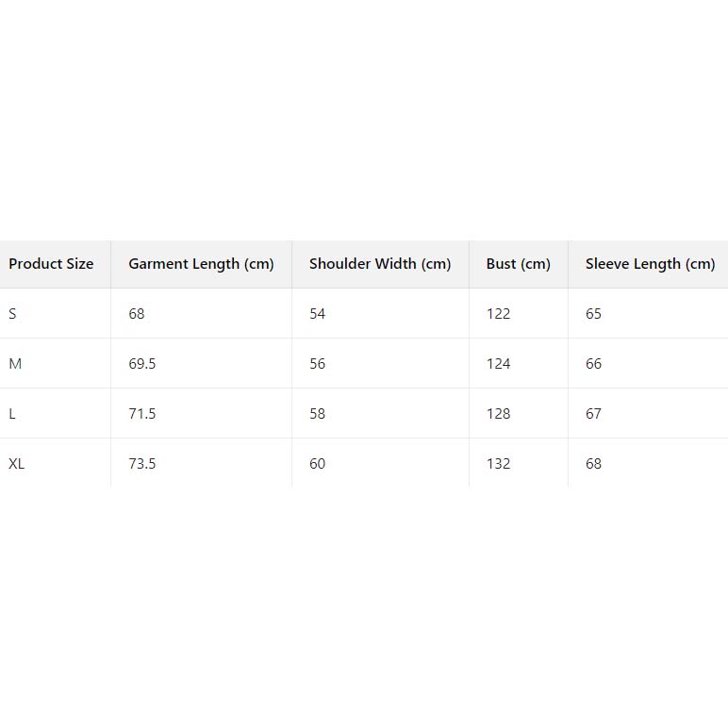Click shoulder width value 60
728x728 pixels.
click(317, 464)
